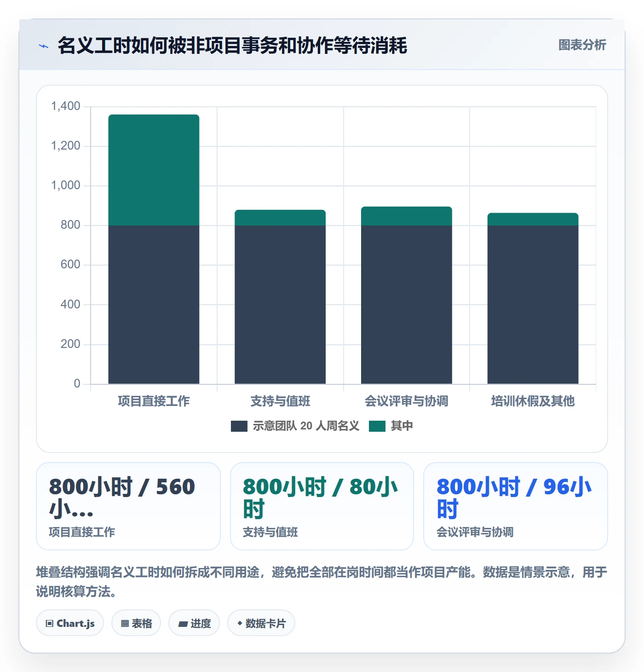644x672 pixels.
Task: Select the 项目直接工作 navy bar segment
Action: click(x=154, y=304)
